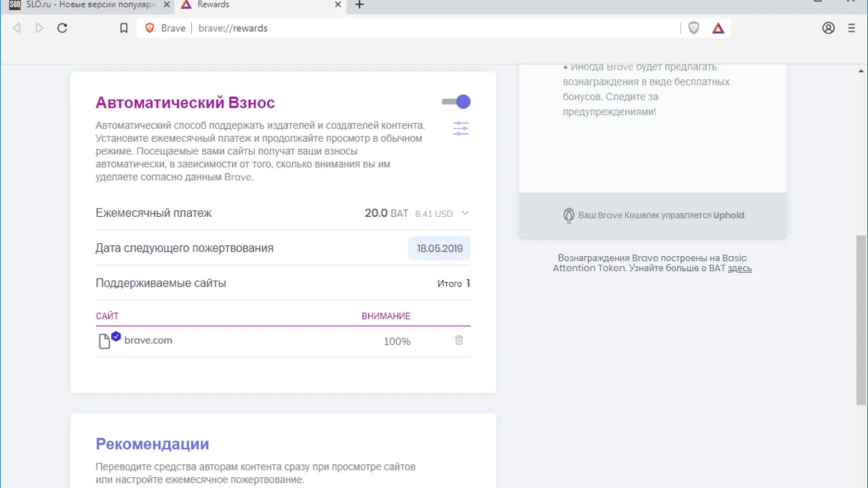Image resolution: width=868 pixels, height=488 pixels.
Task: Open the browser hamburger menu
Action: click(x=852, y=28)
